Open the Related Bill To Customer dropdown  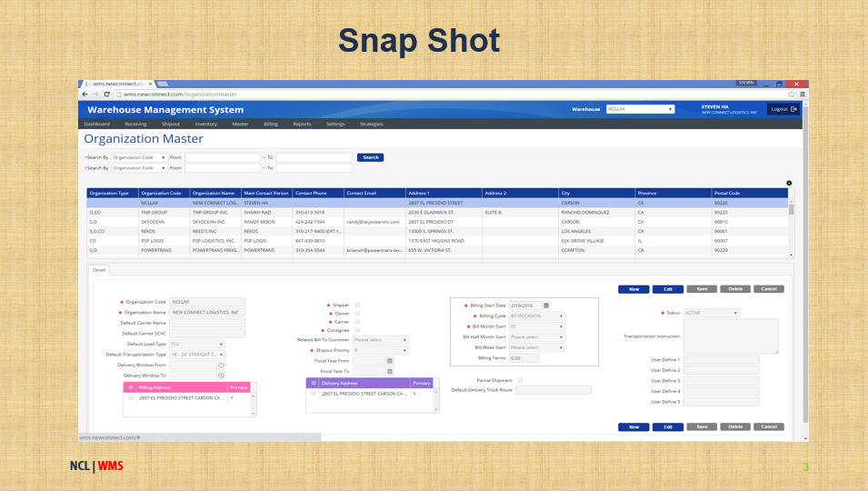[380, 340]
